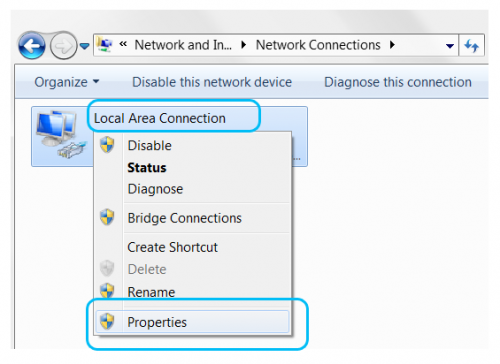500x364 pixels.
Task: Go back with the blue Back arrow
Action: 32,46
